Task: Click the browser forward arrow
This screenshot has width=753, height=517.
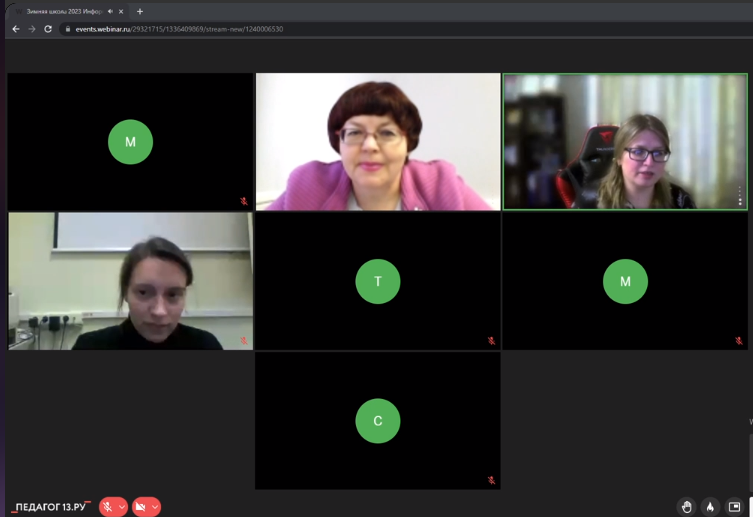Action: 31,29
